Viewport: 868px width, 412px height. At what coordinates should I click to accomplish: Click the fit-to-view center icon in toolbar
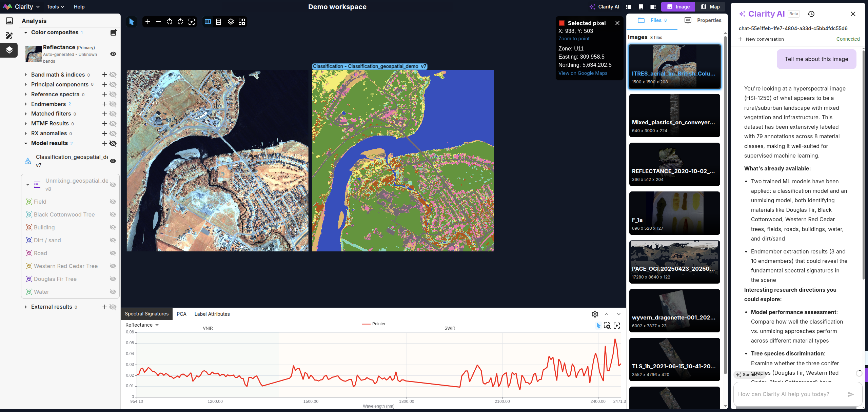click(x=192, y=22)
